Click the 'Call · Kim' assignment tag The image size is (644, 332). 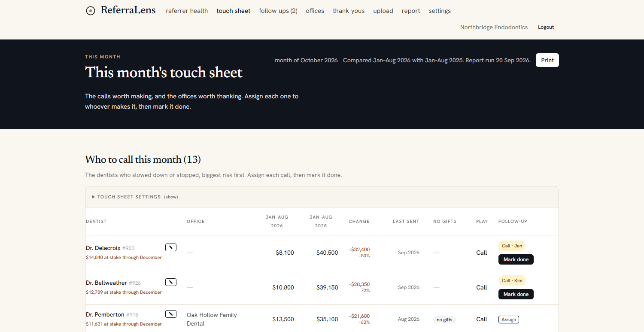click(512, 280)
